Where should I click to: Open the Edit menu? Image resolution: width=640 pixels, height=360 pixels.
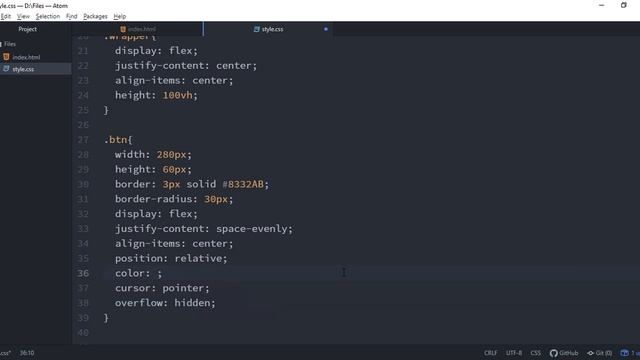[6, 16]
